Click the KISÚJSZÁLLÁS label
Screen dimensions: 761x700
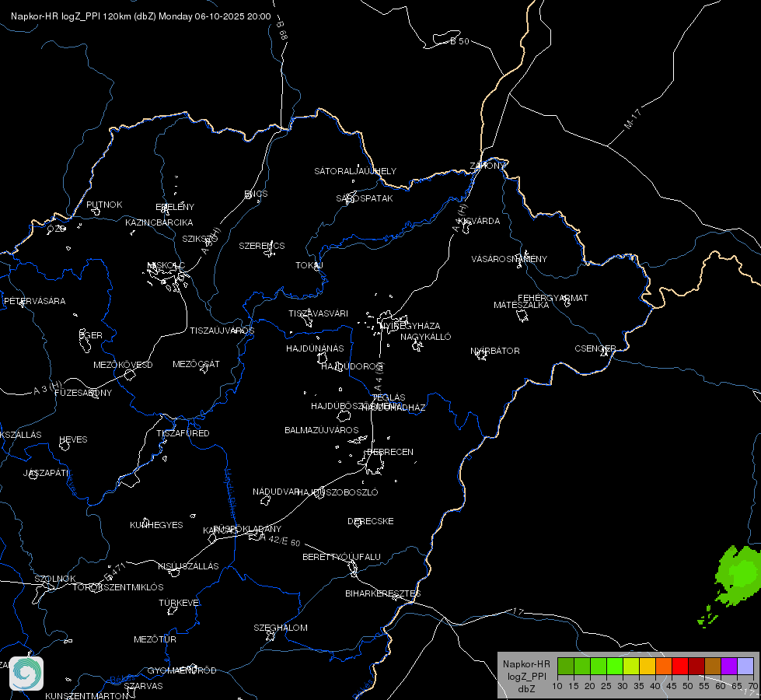[x=188, y=566]
